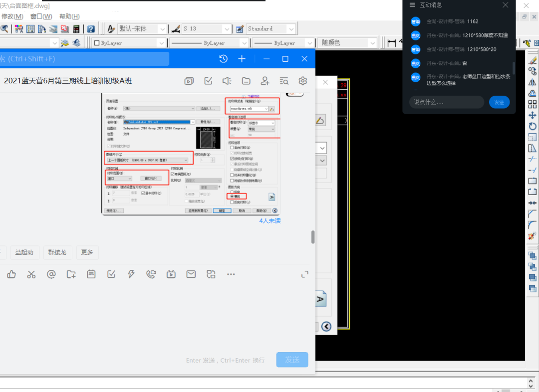Click the Explode tool icon

pos(532,235)
